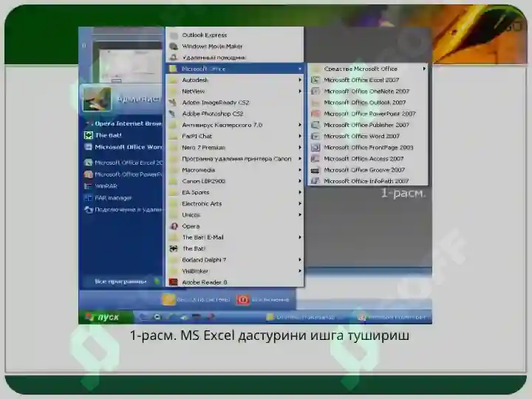This screenshot has width=532, height=399.
Task: Select Программа удаления принтера Canon folder
Action: [235, 158]
